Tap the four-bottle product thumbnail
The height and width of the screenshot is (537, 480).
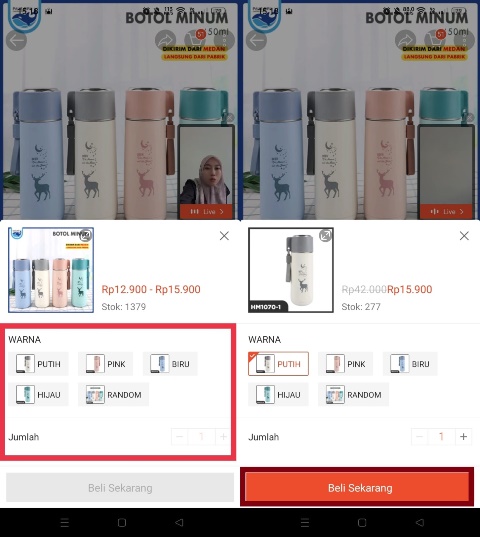(51, 270)
